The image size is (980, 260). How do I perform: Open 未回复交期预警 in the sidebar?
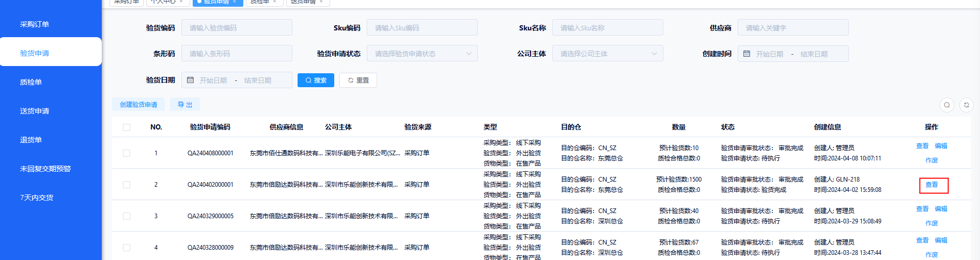point(45,169)
